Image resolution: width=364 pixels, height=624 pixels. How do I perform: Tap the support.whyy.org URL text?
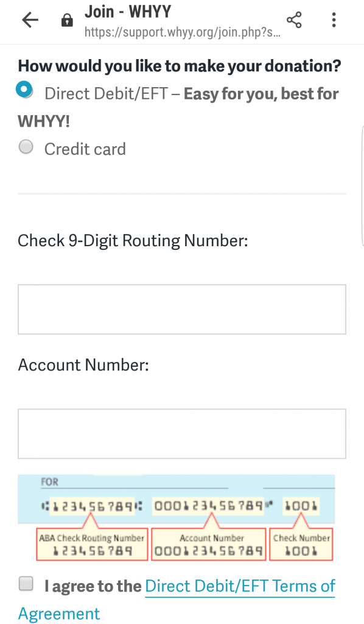tap(183, 32)
